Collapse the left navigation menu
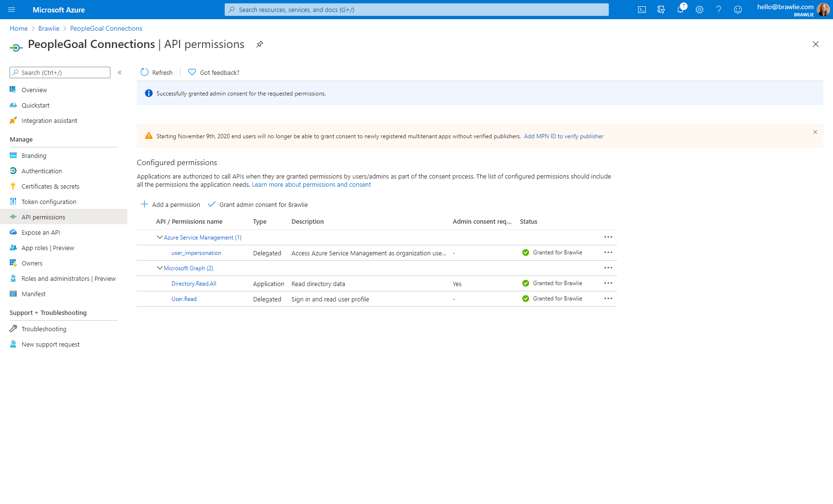Image resolution: width=833 pixels, height=504 pixels. pos(120,72)
